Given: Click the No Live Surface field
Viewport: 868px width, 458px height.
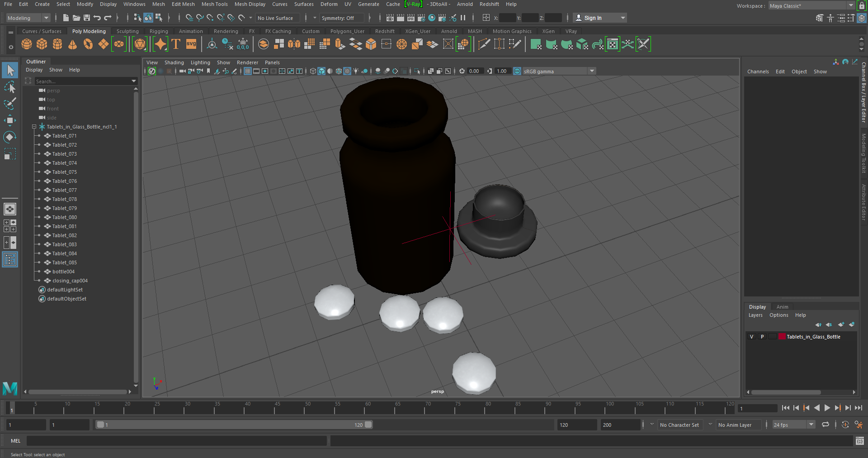Looking at the screenshot, I should click(277, 18).
